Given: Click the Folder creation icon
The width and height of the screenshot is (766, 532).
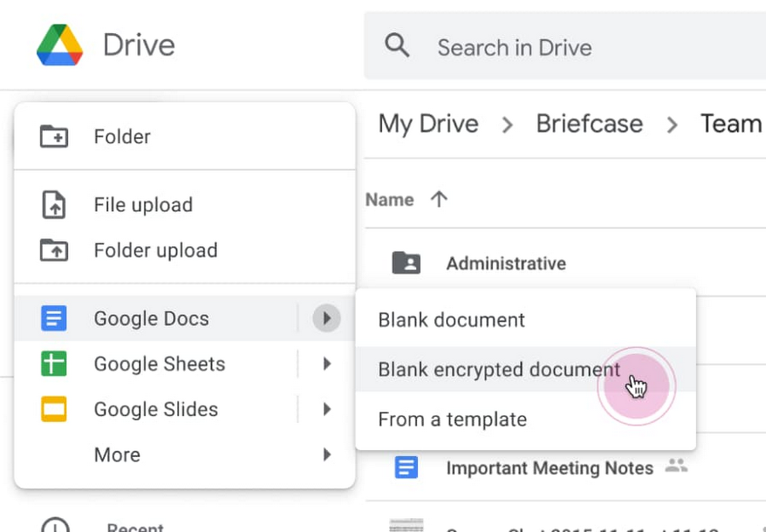Looking at the screenshot, I should click(54, 134).
